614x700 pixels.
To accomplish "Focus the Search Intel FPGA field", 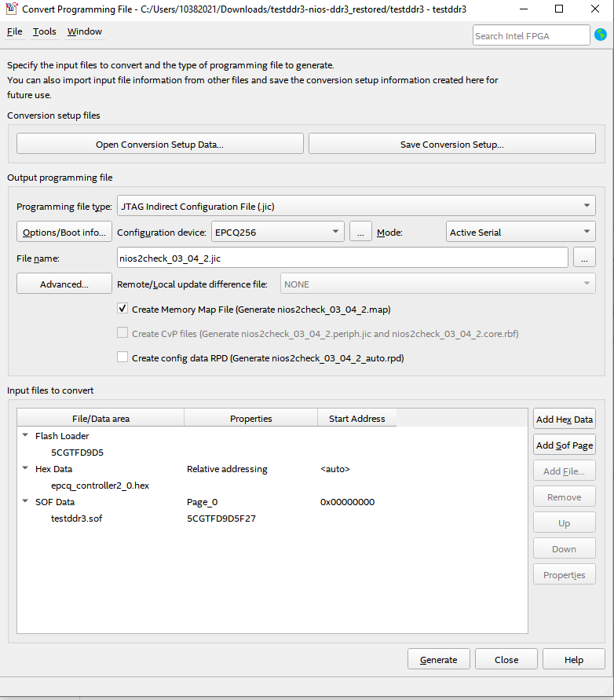I will tap(531, 35).
